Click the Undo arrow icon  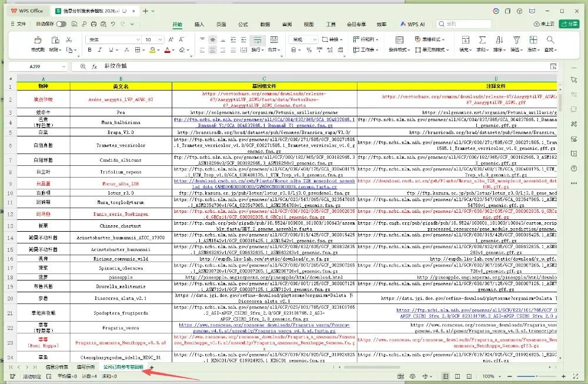(x=113, y=24)
